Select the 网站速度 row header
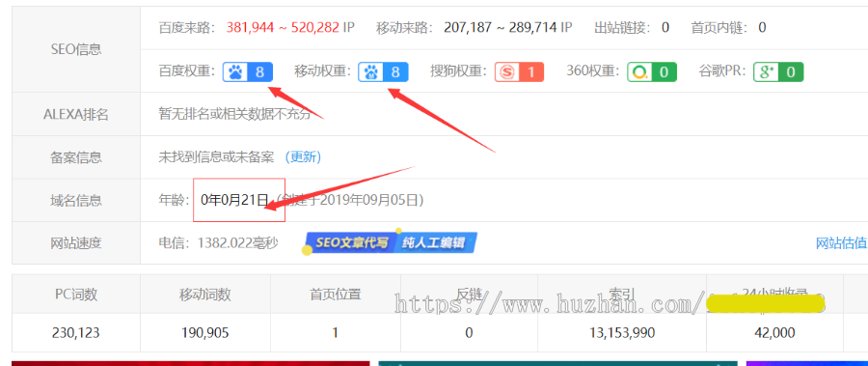This screenshot has width=868, height=366. pos(76,243)
